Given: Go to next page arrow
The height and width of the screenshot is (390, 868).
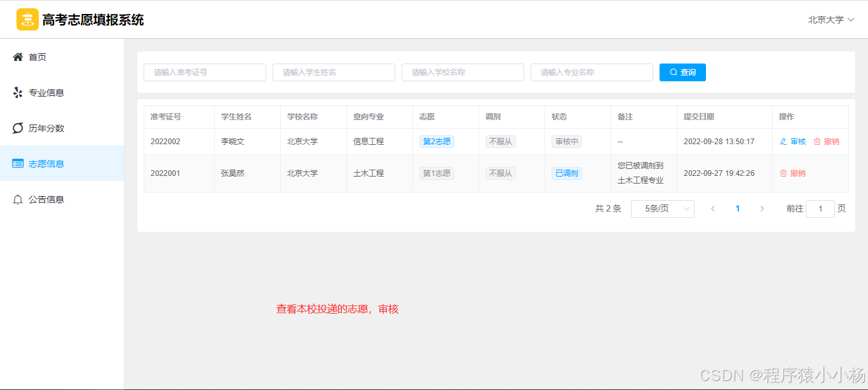Looking at the screenshot, I should tap(762, 209).
